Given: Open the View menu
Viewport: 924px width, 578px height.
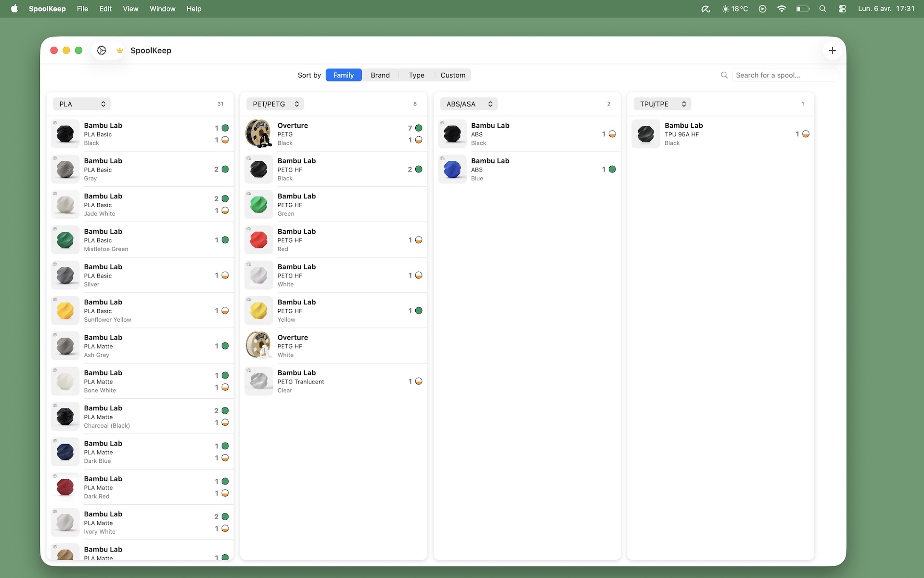Looking at the screenshot, I should (x=130, y=9).
